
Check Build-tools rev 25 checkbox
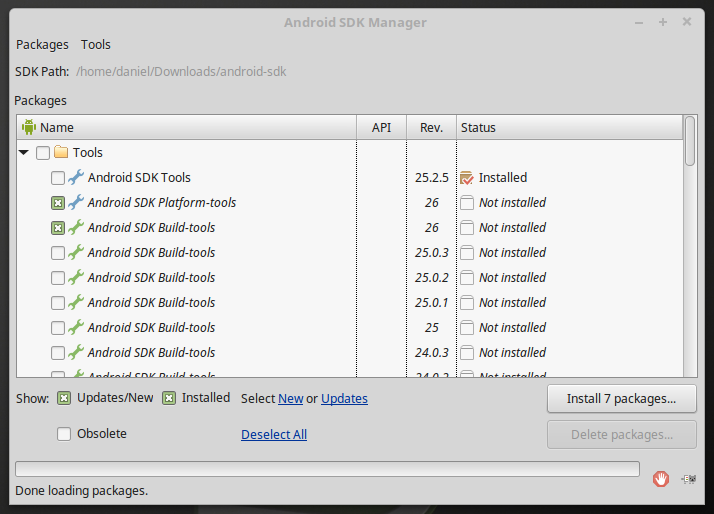tap(58, 328)
